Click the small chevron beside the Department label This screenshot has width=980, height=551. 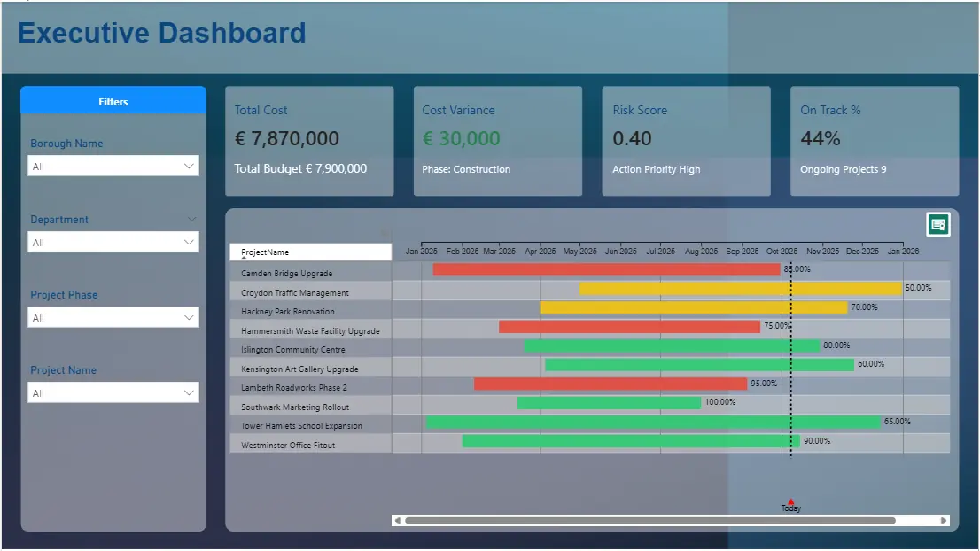(191, 219)
